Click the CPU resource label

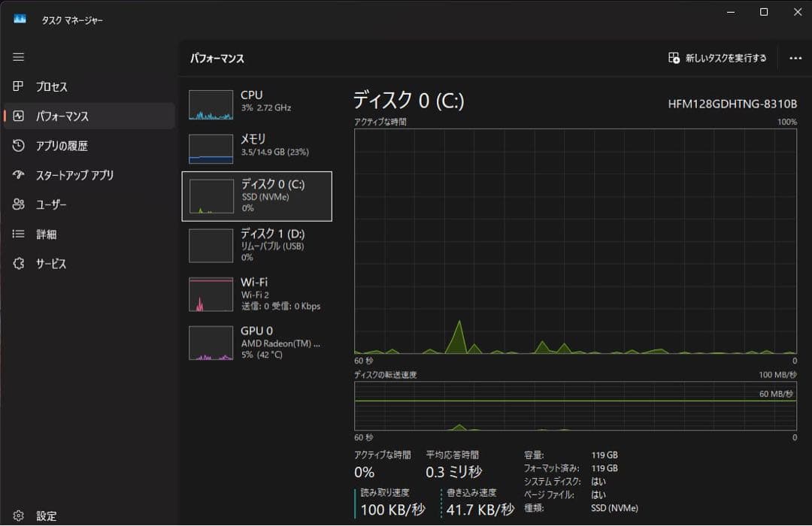click(252, 95)
